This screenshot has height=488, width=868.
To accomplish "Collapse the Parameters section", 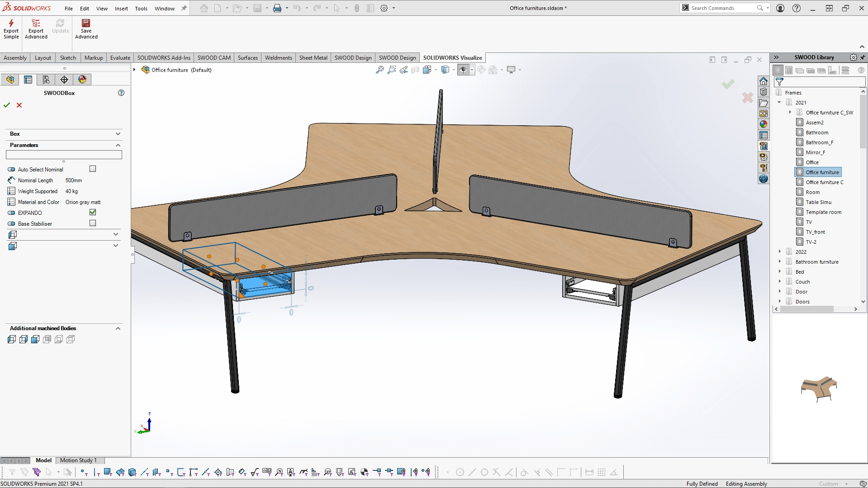I will coord(118,145).
